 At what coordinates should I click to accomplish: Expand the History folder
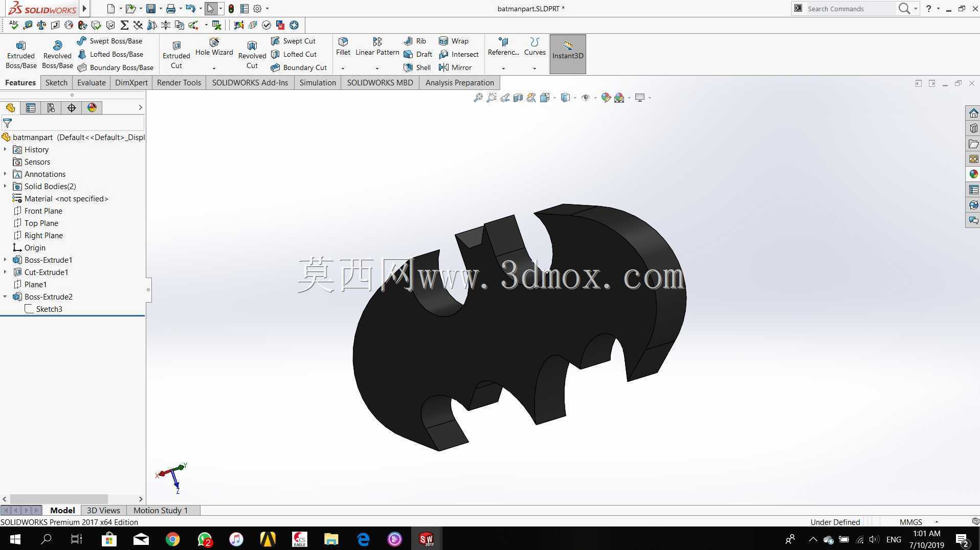5,149
